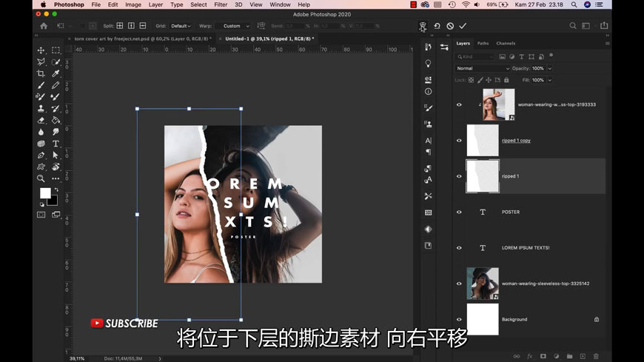Open macOS Spotlight search
The image size is (644, 362).
(574, 4)
